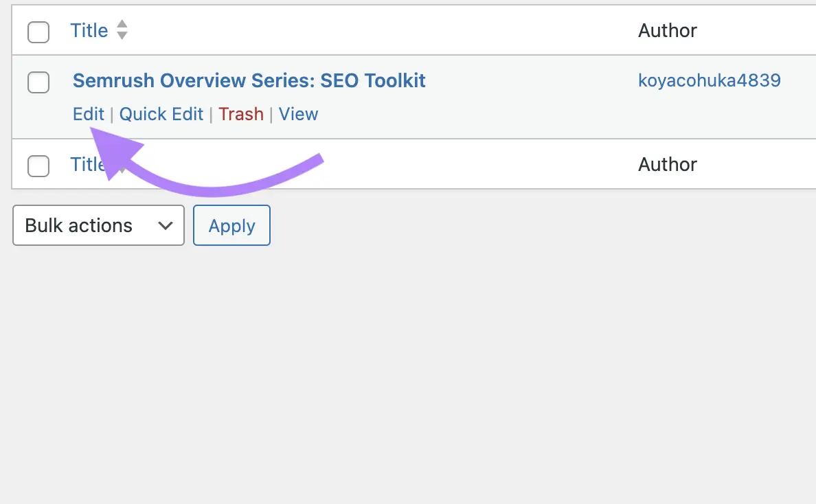Apply the selected bulk action
Image resolution: width=816 pixels, height=504 pixels.
(x=231, y=225)
